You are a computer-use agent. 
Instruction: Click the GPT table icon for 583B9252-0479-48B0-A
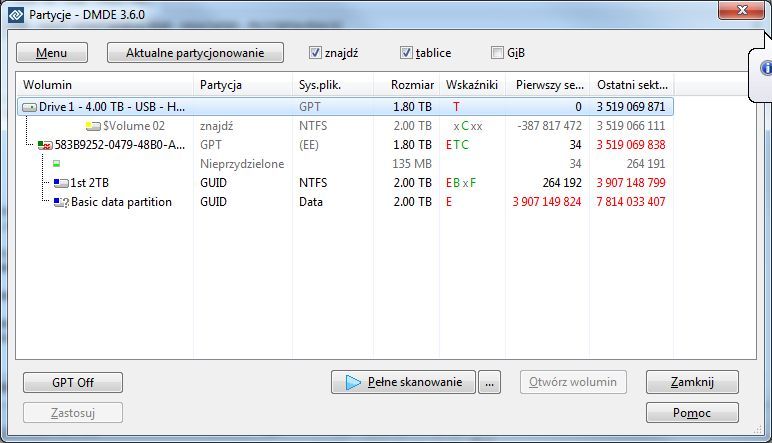click(x=45, y=145)
